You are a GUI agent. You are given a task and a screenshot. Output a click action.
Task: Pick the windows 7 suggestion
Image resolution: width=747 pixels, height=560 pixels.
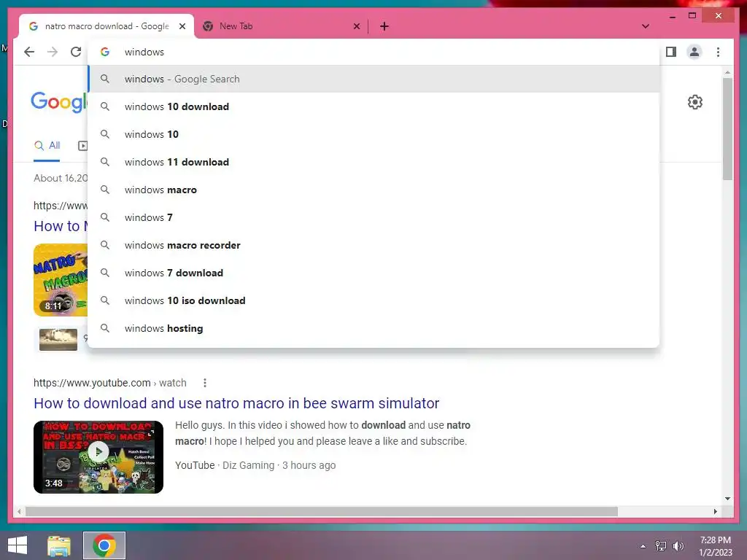coord(374,217)
